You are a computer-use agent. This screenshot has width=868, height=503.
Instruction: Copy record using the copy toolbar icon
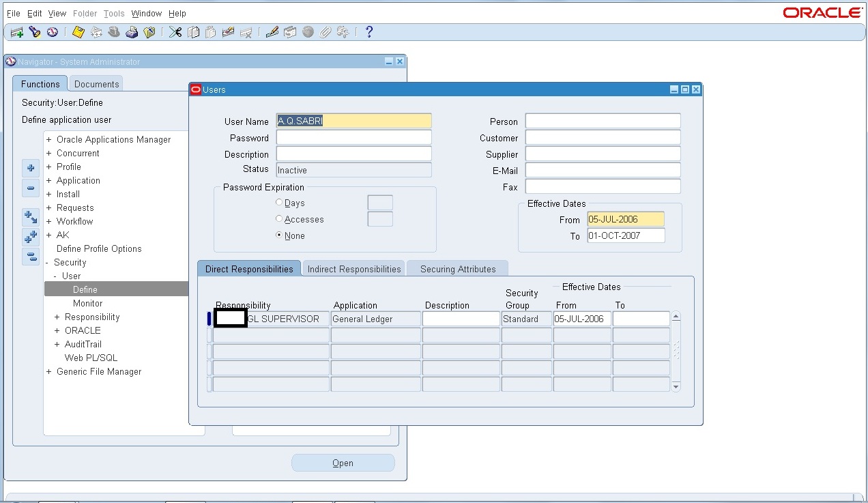point(193,31)
